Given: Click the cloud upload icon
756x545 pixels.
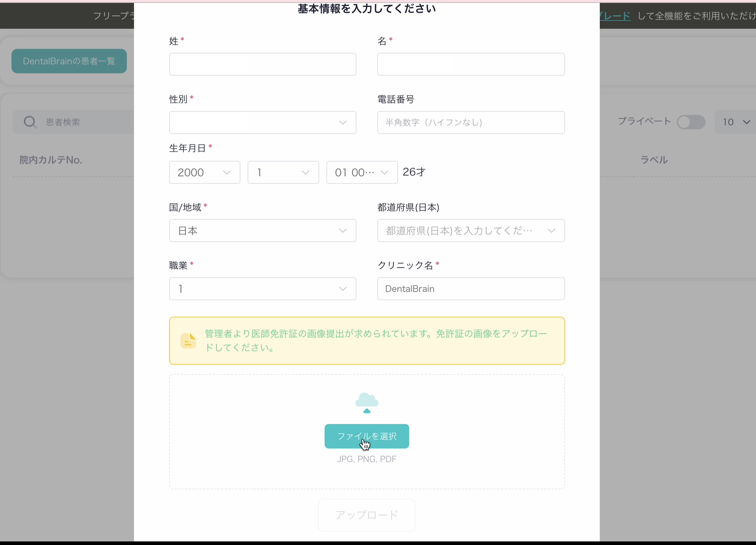Looking at the screenshot, I should [x=367, y=403].
